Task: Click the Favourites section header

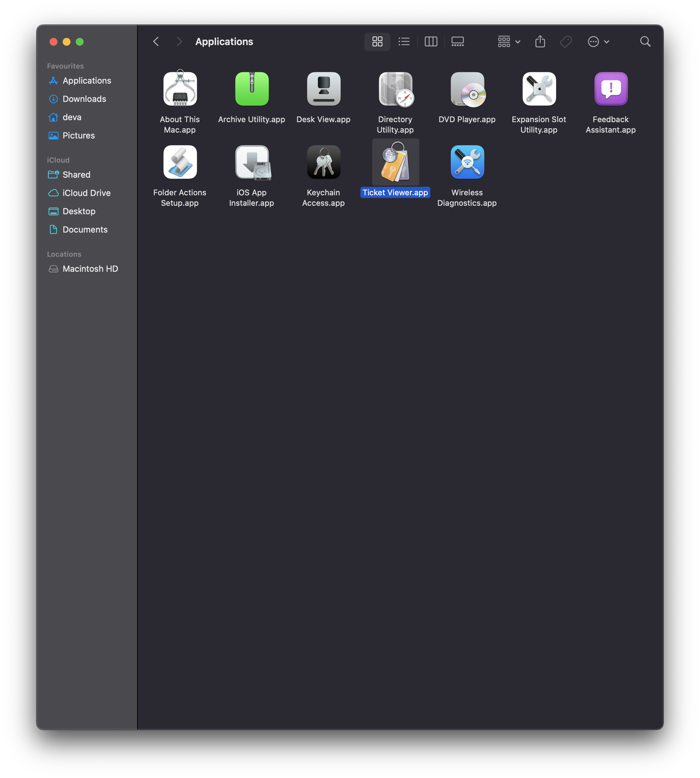Action: (65, 66)
